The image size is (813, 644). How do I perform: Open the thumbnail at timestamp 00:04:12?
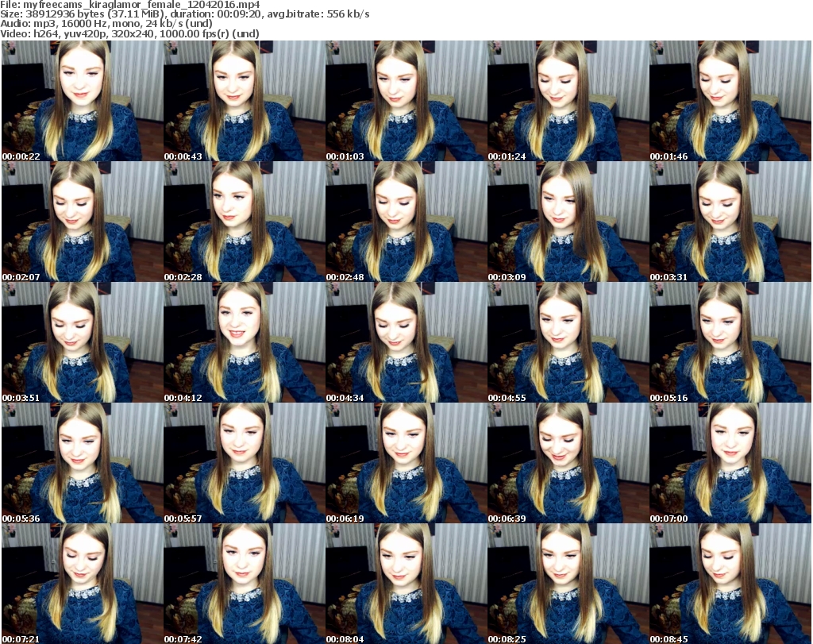click(x=244, y=342)
